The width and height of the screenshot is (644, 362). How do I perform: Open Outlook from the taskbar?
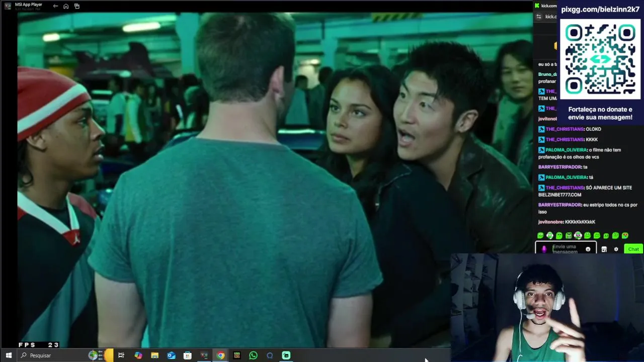tap(171, 355)
